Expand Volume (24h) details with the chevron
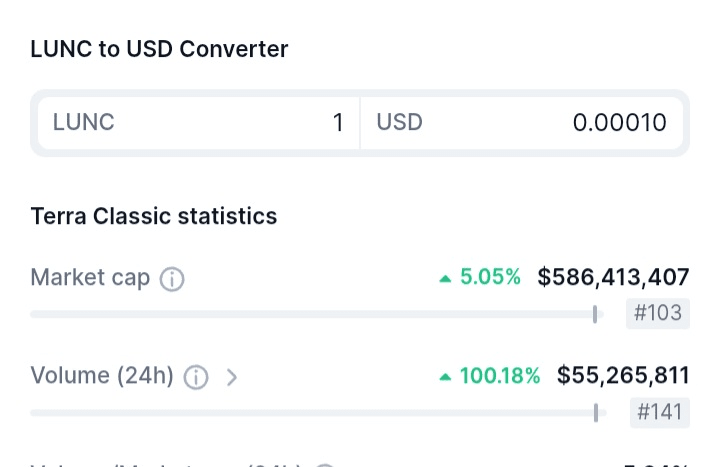720x467 pixels. [232, 377]
